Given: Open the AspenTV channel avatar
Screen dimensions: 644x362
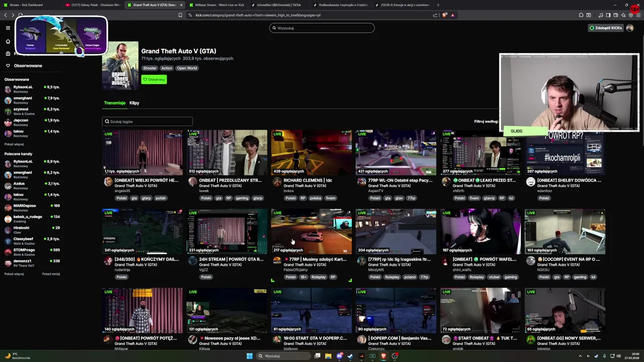Looking at the screenshot, I should pyautogui.click(x=362, y=183).
